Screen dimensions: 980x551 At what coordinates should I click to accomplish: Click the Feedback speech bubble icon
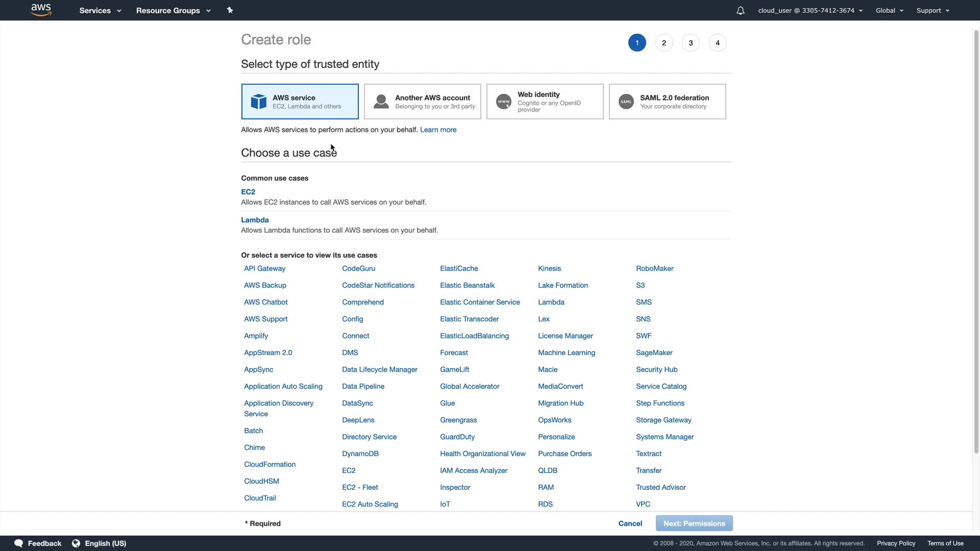[x=19, y=543]
